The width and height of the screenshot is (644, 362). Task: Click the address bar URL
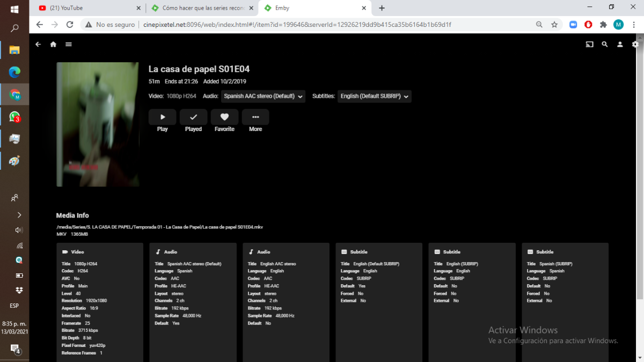pos(297,25)
